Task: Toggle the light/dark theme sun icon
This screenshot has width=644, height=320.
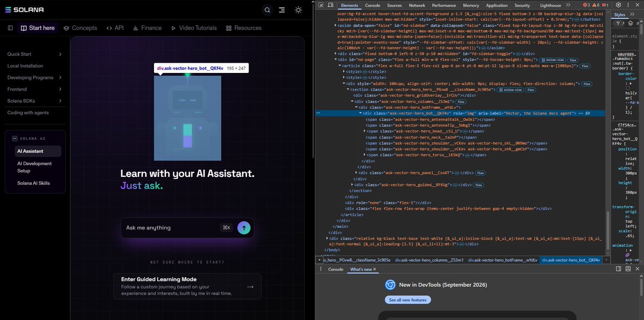Action: pyautogui.click(x=298, y=10)
